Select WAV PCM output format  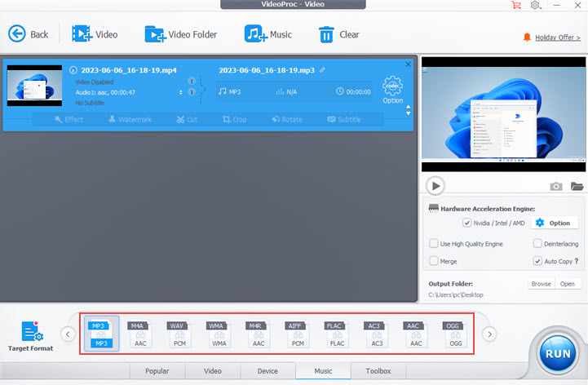[x=179, y=334]
